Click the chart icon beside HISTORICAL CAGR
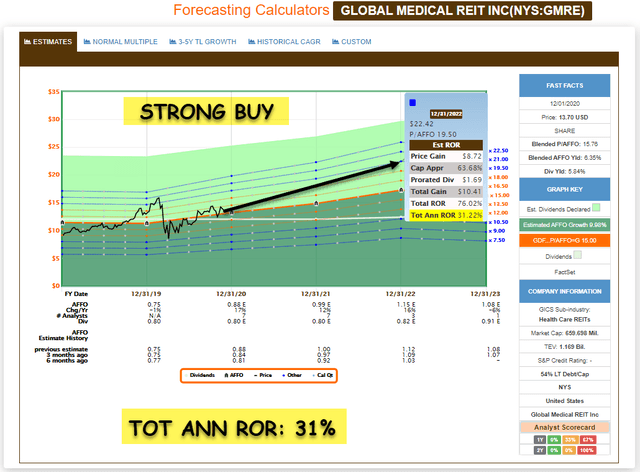This screenshot has width=640, height=472. tap(251, 42)
